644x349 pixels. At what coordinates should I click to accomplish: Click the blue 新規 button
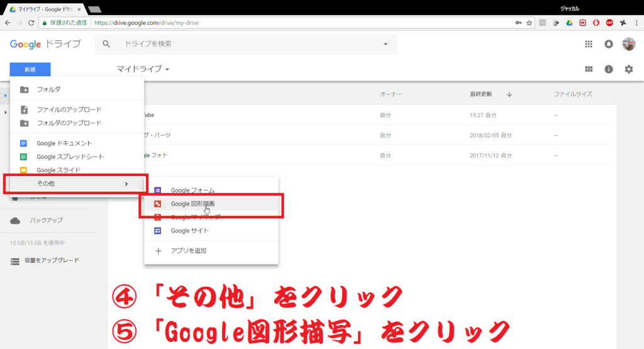[x=30, y=69]
